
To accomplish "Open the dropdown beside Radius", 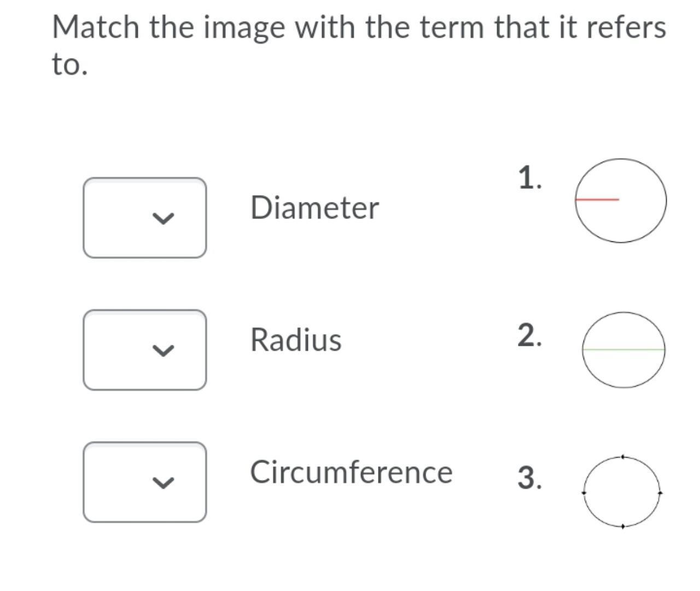I will click(145, 350).
